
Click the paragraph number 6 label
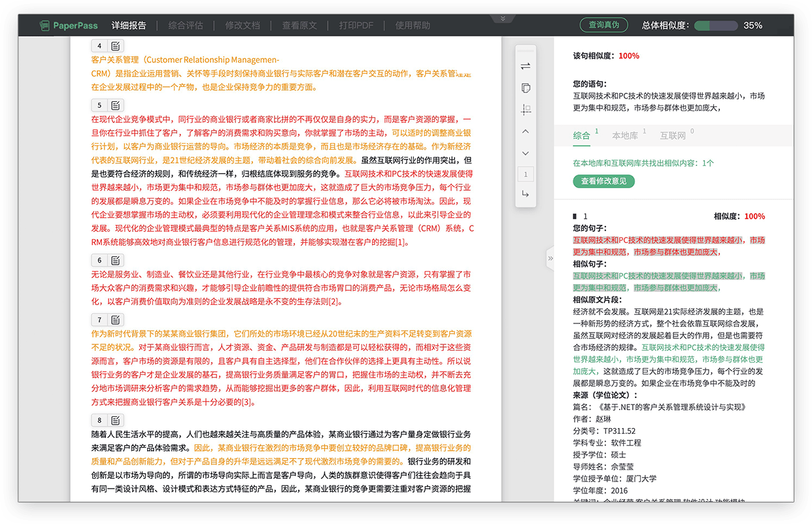[x=99, y=260]
